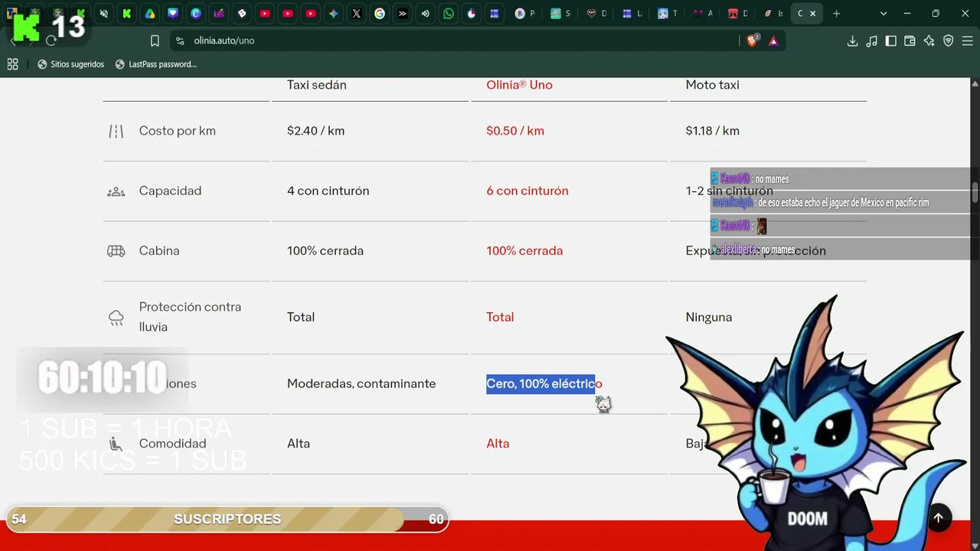Open the tab search dropdown chevron
The image size is (980, 551).
point(883,13)
